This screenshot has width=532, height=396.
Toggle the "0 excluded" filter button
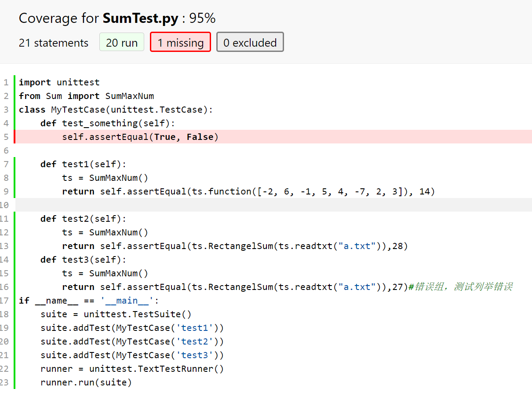250,43
